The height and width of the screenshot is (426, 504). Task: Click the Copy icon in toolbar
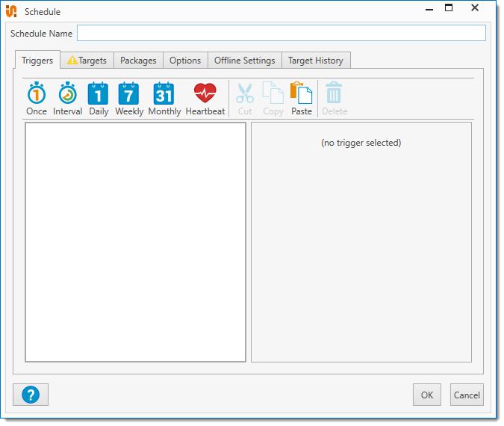[273, 99]
